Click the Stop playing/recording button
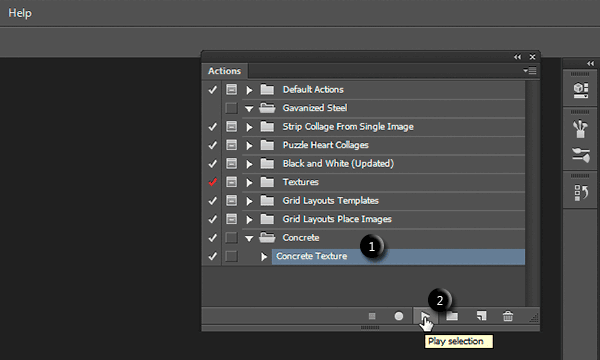Image resolution: width=600 pixels, height=360 pixels. (x=372, y=316)
